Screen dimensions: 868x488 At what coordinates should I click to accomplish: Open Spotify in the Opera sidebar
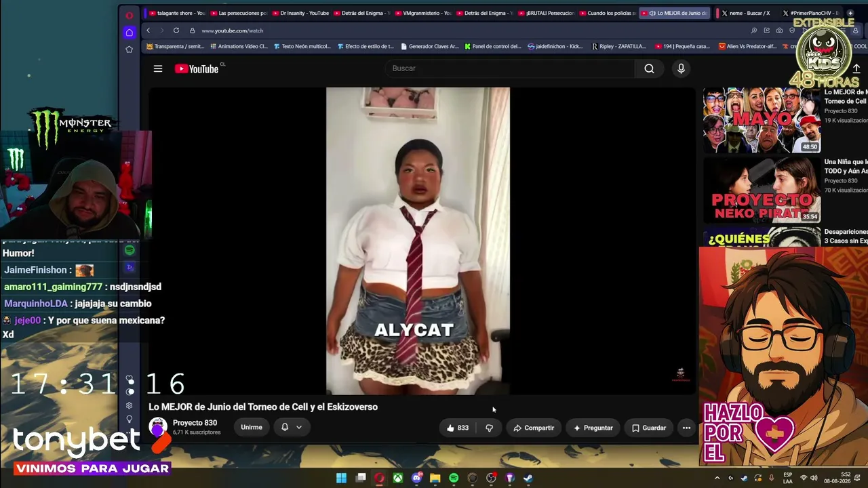[x=130, y=251]
